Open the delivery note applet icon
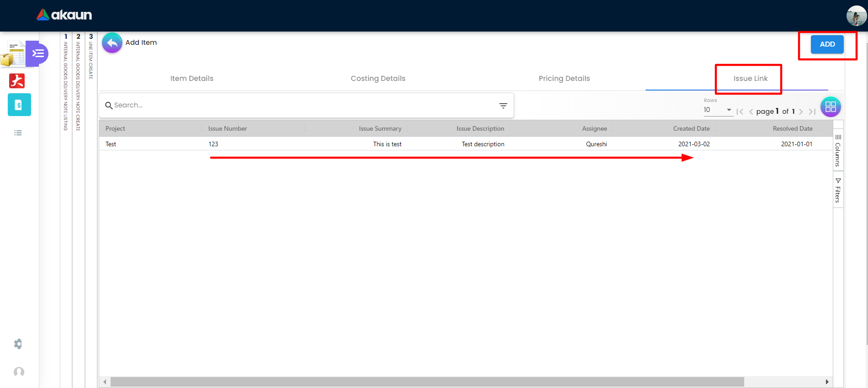 pos(13,53)
